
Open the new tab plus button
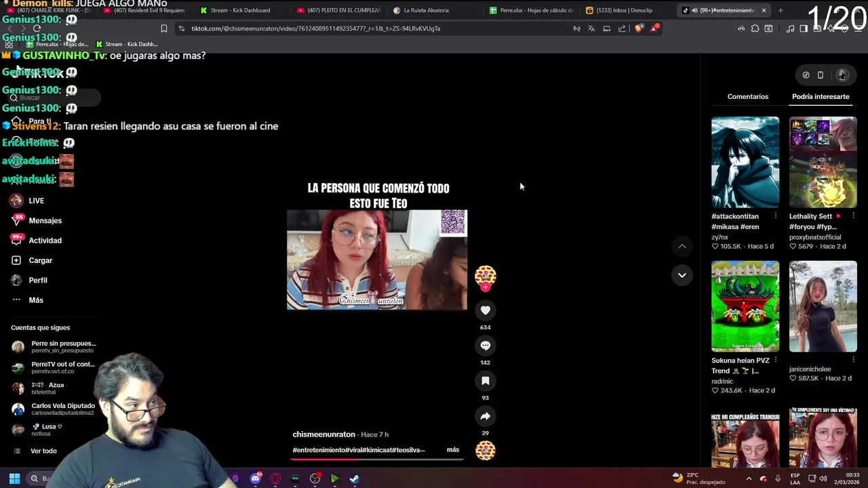781,10
